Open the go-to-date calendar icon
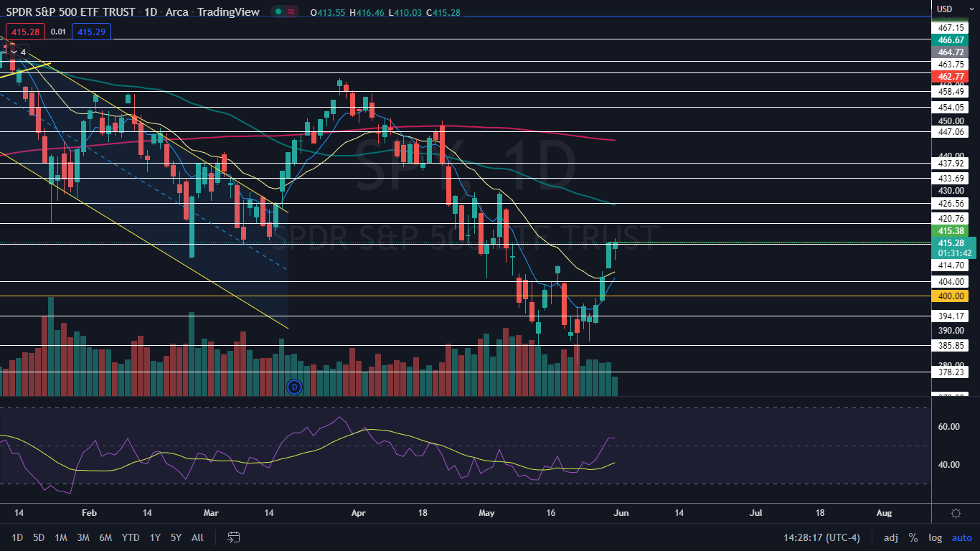This screenshot has width=980, height=551. [x=234, y=537]
